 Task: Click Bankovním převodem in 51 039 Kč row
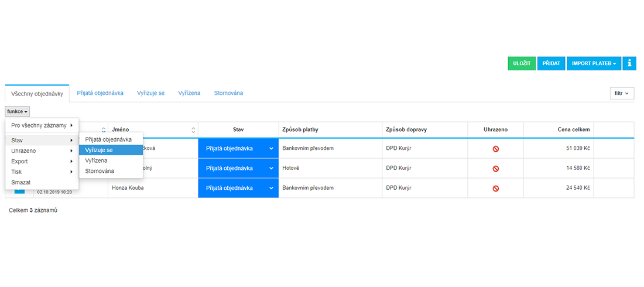click(308, 148)
